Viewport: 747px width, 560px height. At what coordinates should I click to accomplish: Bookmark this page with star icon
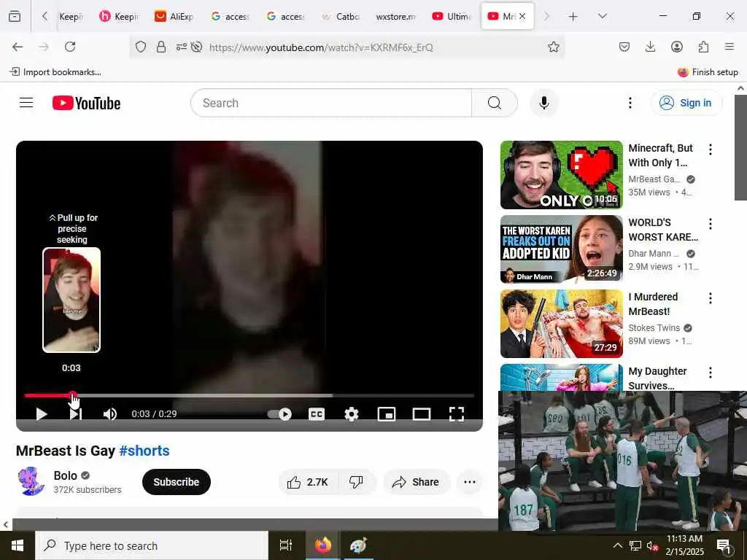(554, 47)
